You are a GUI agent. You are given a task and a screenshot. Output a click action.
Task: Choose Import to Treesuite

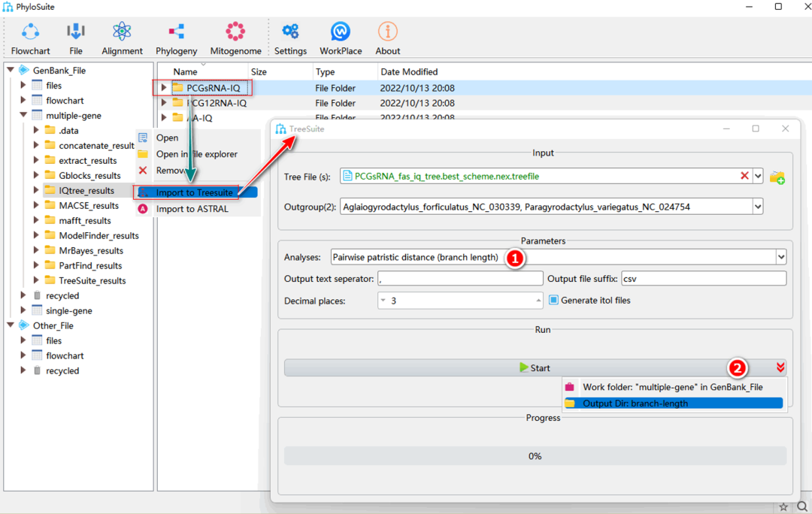(x=195, y=192)
